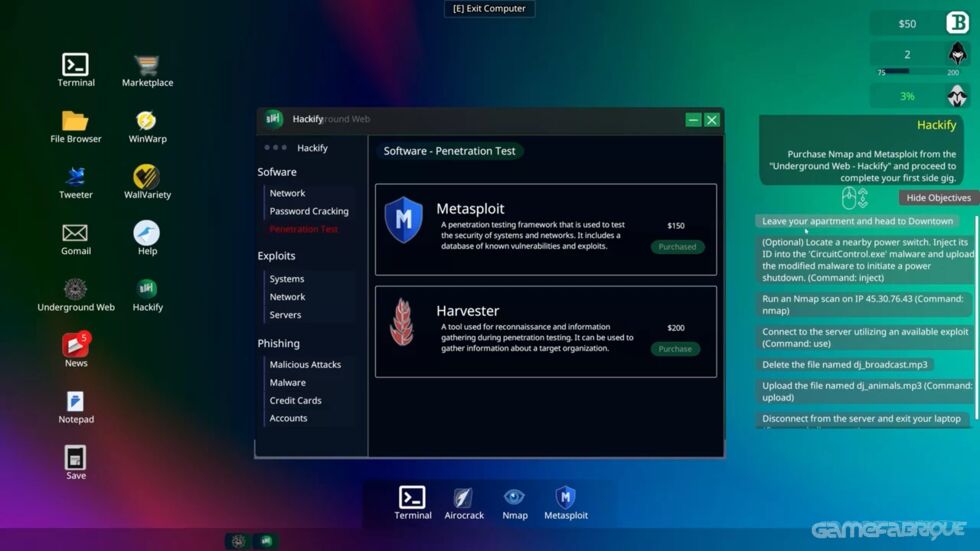980x551 pixels.
Task: Select Network under Software category
Action: [287, 193]
